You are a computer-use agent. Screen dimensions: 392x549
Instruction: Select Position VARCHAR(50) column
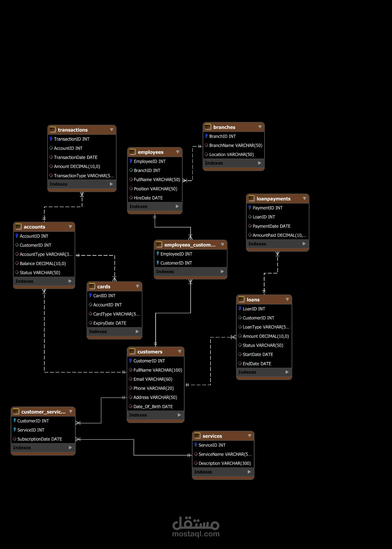coord(155,189)
